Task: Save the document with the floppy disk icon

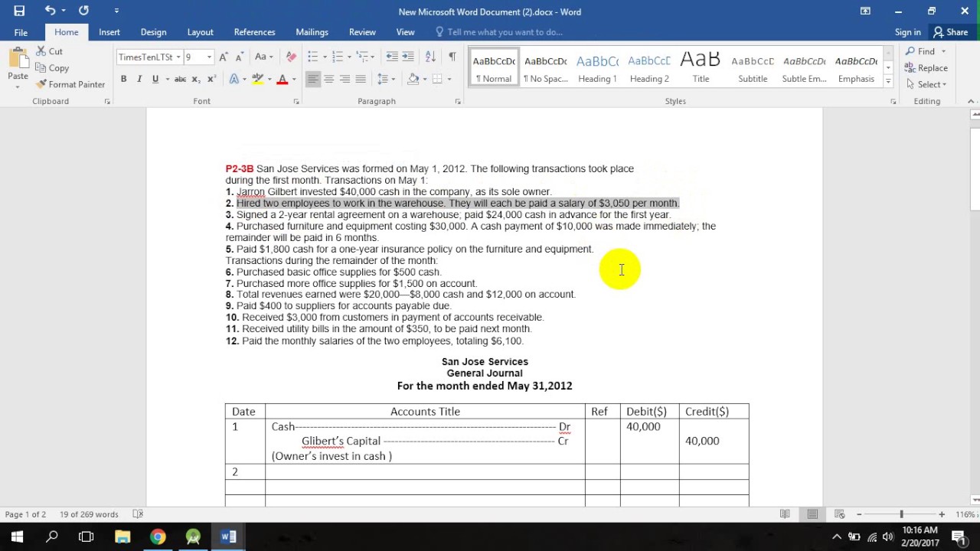Action: tap(19, 11)
